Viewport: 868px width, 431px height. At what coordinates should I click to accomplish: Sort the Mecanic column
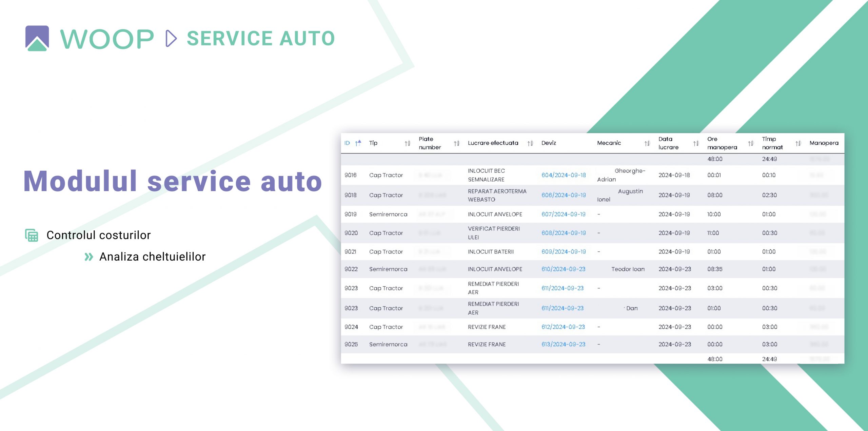click(647, 143)
